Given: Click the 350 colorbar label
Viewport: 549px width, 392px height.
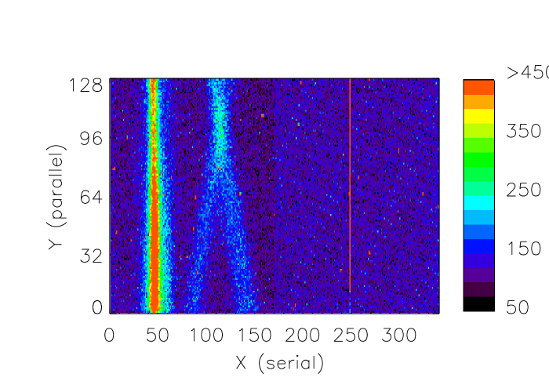Looking at the screenshot, I should (x=524, y=131).
